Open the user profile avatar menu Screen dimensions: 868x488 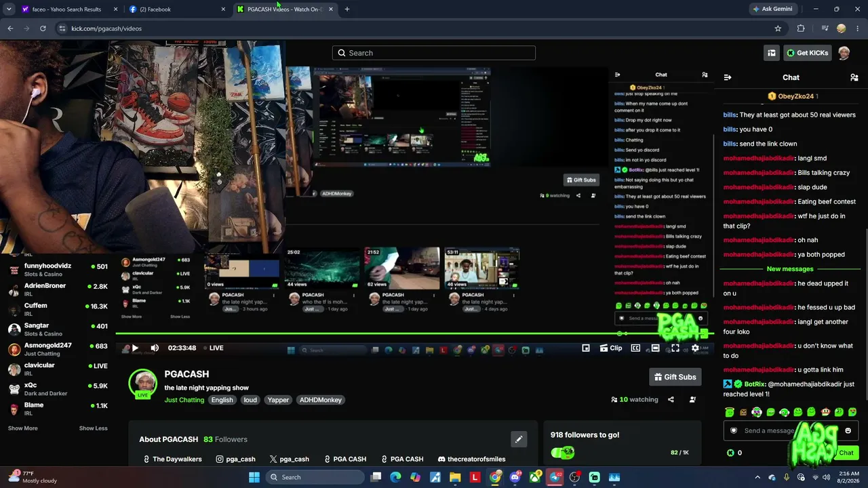[844, 53]
